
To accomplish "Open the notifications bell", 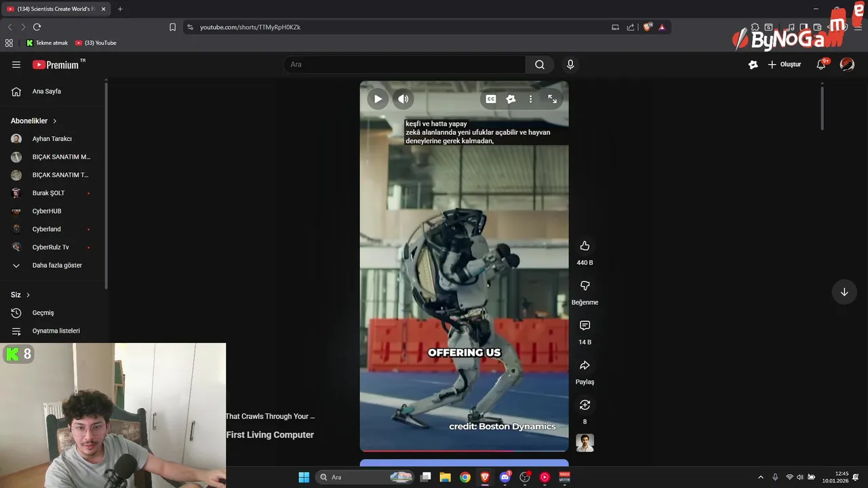I will pos(821,64).
